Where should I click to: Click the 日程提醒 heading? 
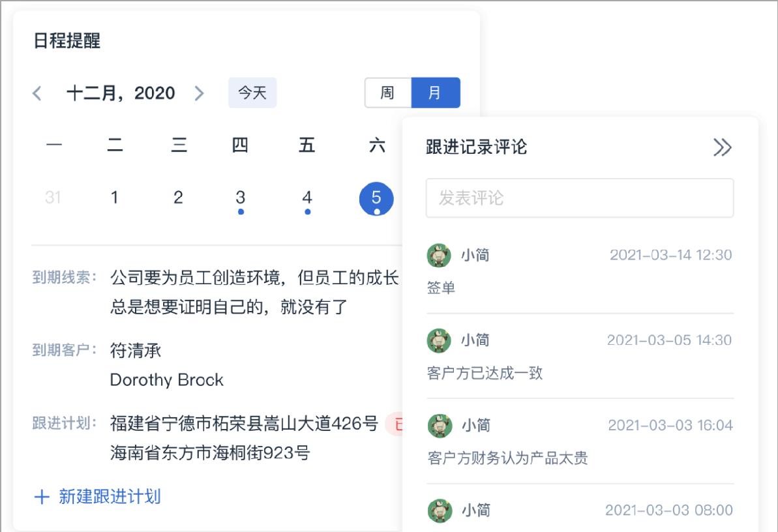click(67, 40)
